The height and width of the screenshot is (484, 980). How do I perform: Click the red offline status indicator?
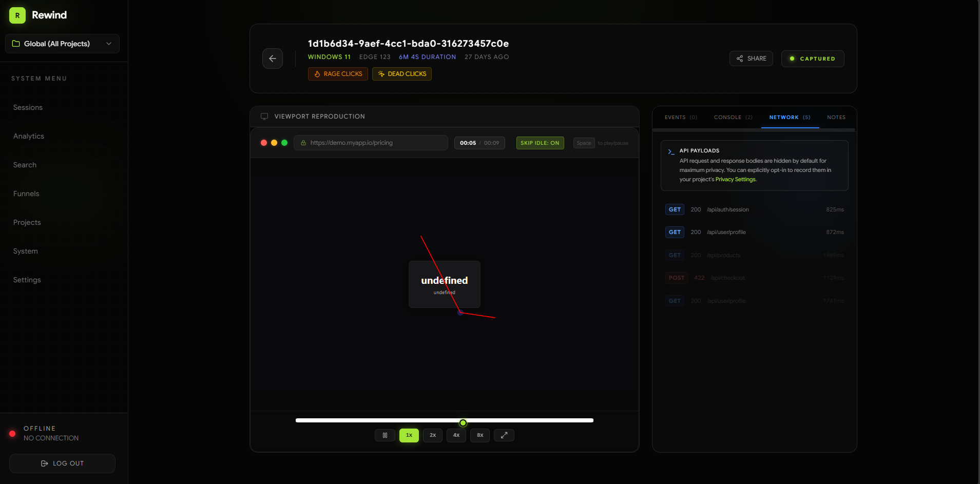[x=12, y=434]
